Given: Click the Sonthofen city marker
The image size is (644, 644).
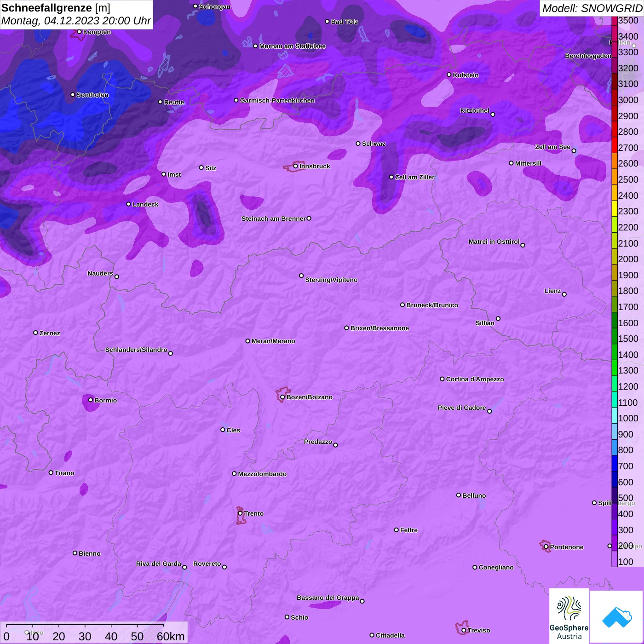Looking at the screenshot, I should pyautogui.click(x=73, y=95).
